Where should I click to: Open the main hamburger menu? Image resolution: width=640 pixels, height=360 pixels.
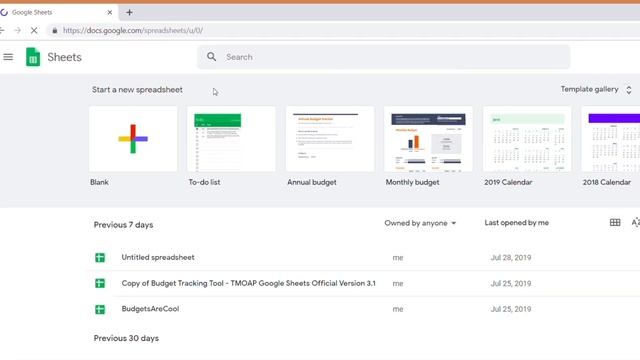(x=8, y=57)
